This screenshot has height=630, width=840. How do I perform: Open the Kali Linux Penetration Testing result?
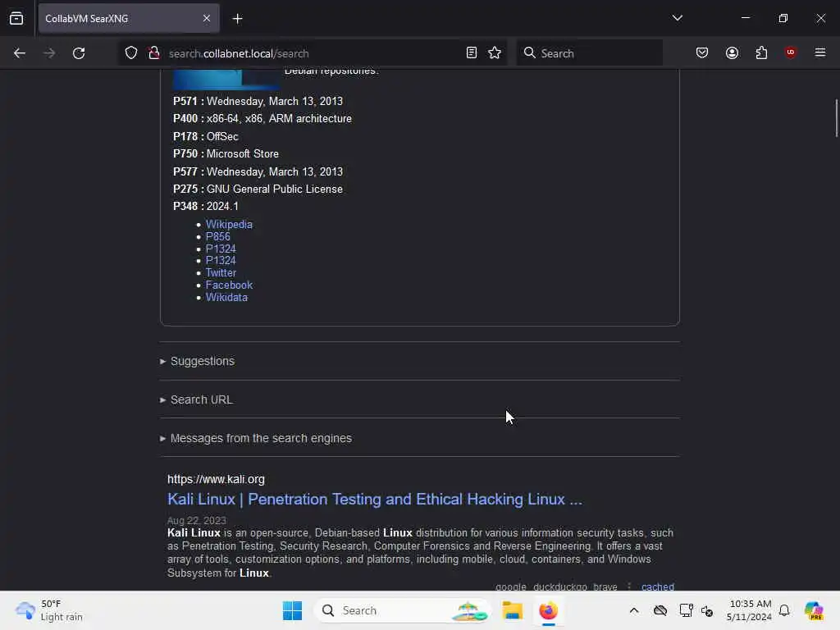pyautogui.click(x=374, y=500)
